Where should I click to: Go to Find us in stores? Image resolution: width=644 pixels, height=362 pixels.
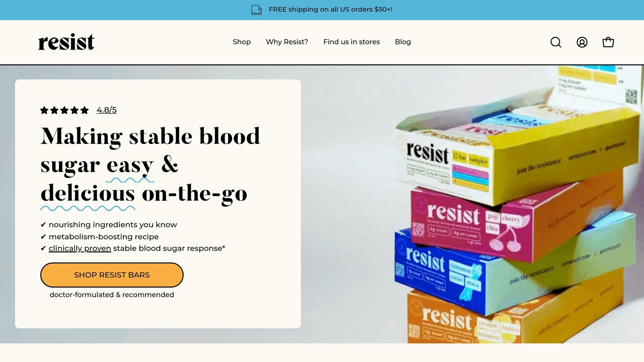click(x=351, y=42)
